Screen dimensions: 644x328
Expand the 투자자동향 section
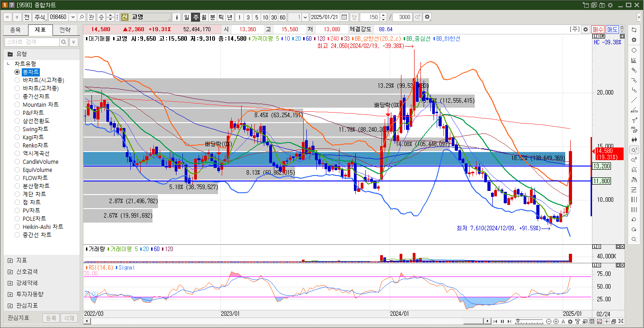click(10, 294)
